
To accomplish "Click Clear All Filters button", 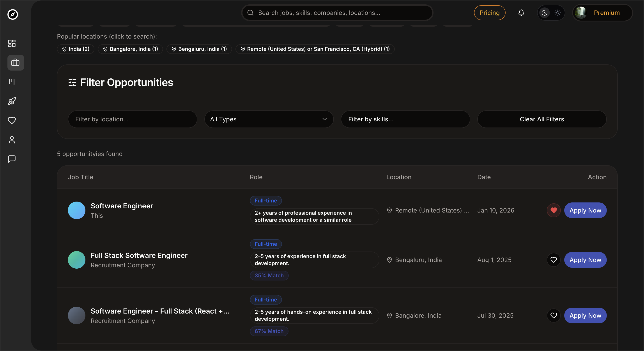I will click(x=541, y=119).
